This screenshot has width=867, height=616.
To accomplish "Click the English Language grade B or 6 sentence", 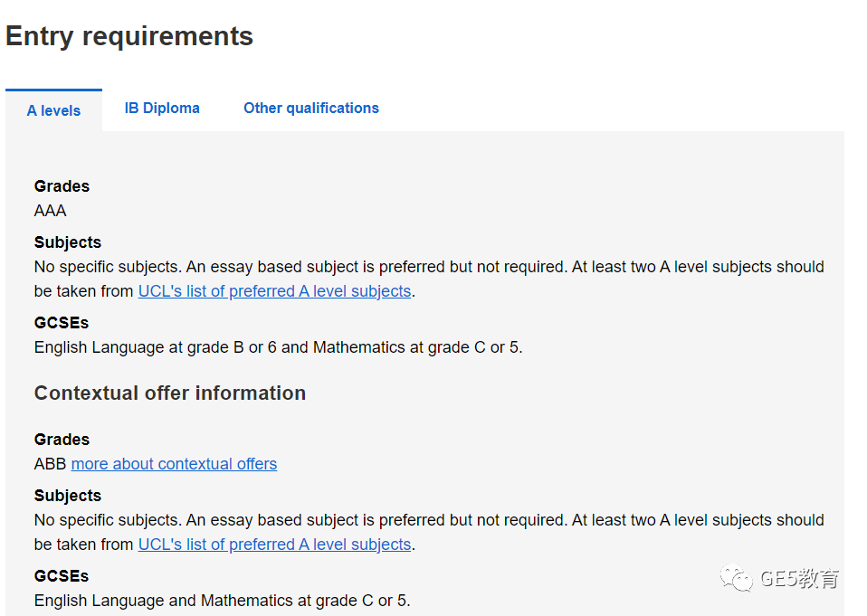I will pyautogui.click(x=278, y=347).
